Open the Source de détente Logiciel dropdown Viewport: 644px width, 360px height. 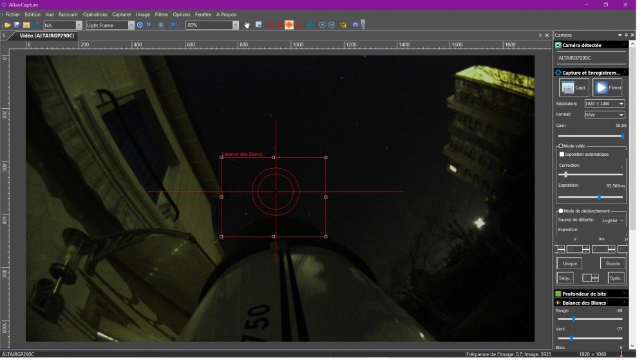tap(614, 221)
